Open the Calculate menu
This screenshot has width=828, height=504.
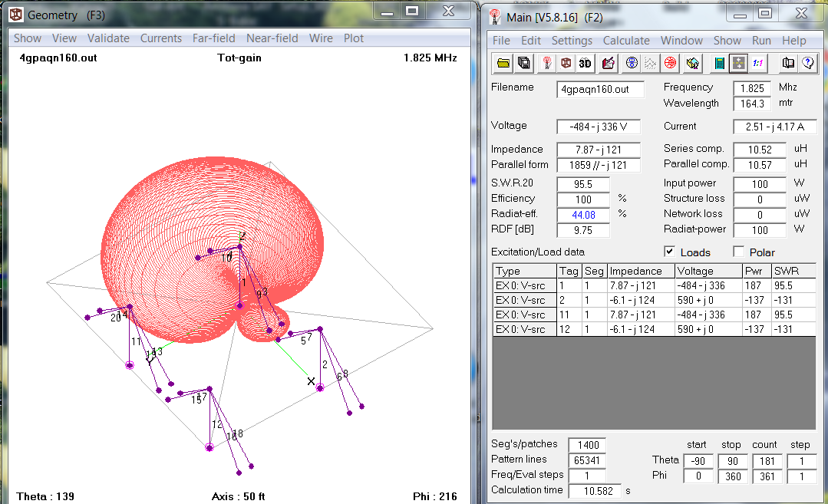click(x=626, y=41)
